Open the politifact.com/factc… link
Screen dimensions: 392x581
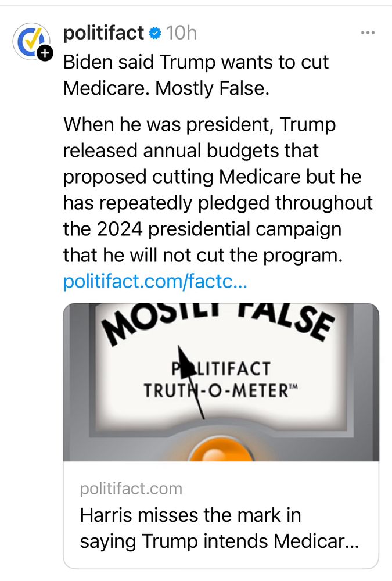(x=155, y=282)
